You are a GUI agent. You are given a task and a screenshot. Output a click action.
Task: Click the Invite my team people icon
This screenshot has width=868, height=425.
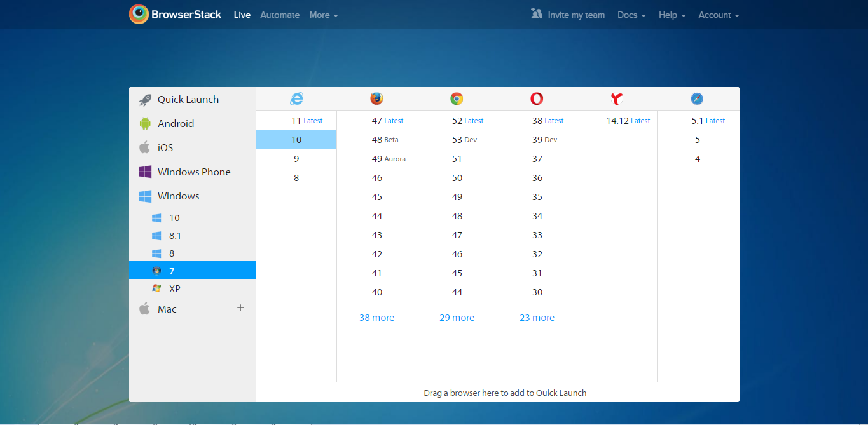[537, 13]
